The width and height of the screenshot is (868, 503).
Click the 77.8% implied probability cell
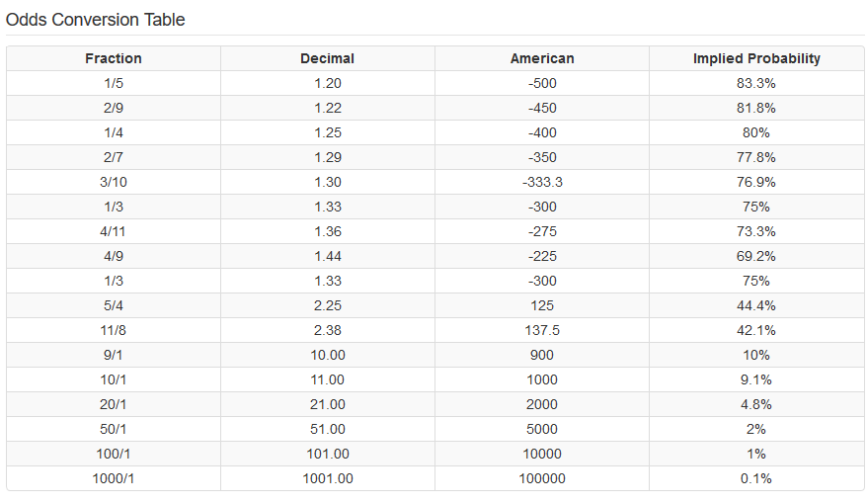click(756, 157)
